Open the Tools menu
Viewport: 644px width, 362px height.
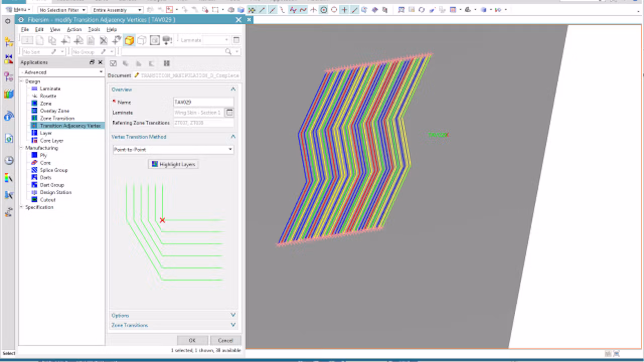point(94,30)
